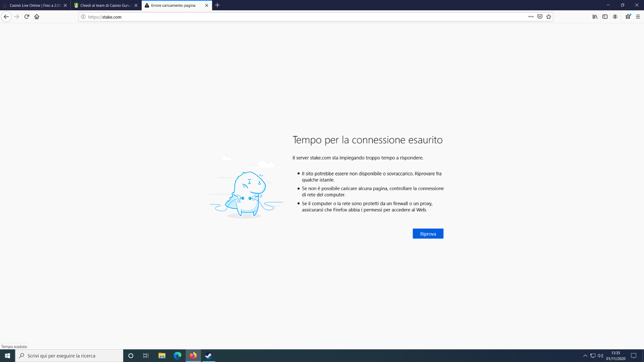Minimize the Firefox window

click(x=608, y=5)
